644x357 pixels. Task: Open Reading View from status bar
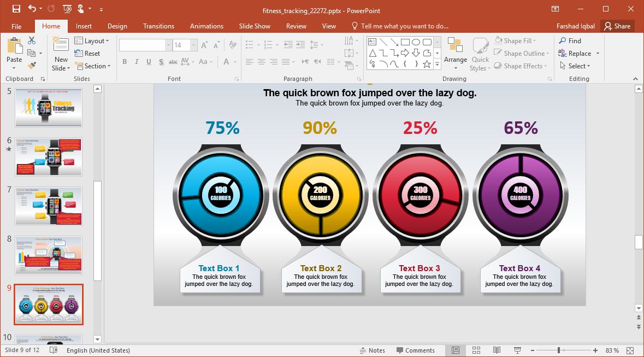click(497, 350)
